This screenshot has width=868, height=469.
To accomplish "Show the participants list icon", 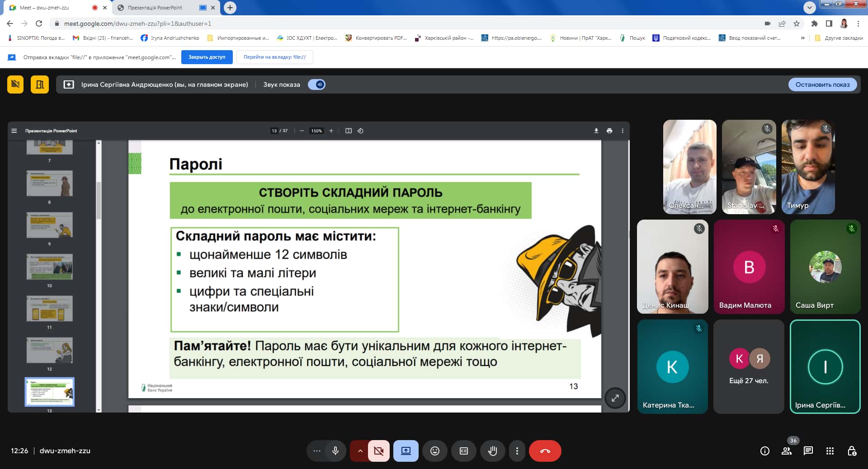I will click(787, 451).
